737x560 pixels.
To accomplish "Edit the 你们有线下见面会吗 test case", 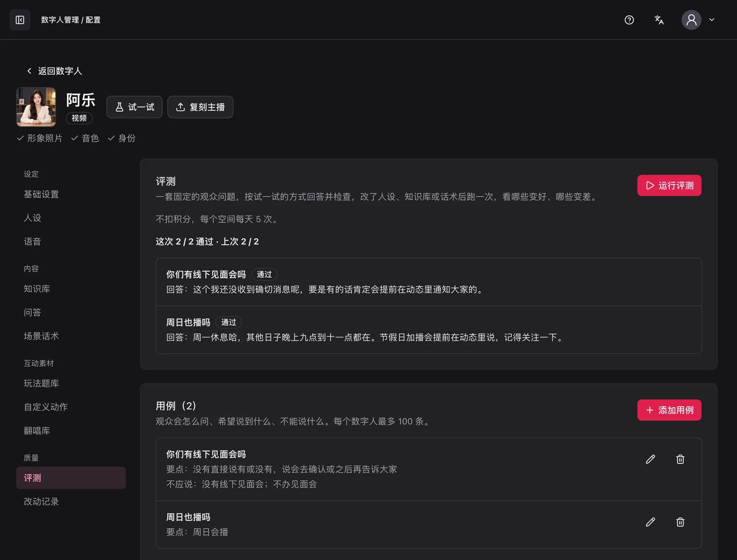I will tap(650, 459).
